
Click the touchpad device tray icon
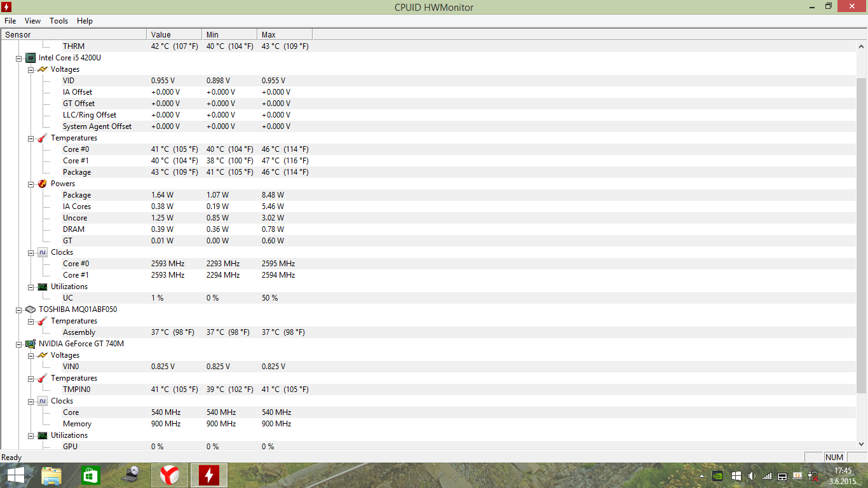point(782,475)
